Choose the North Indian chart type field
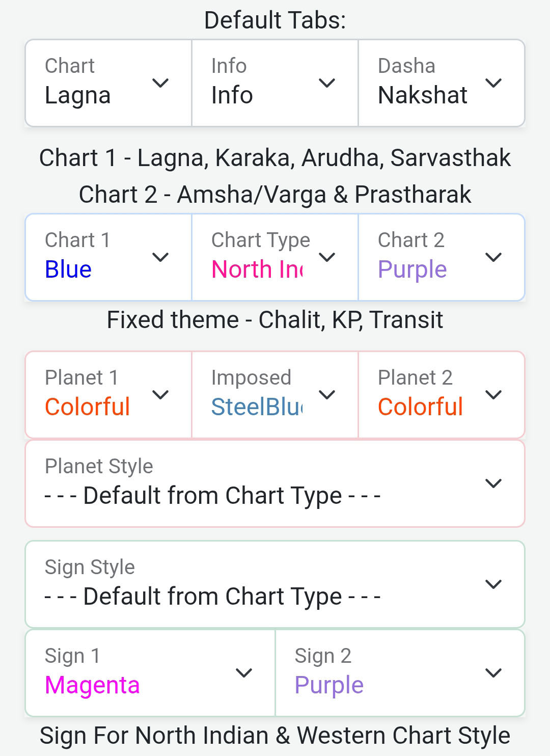Screen dimensions: 550x756 click(x=257, y=269)
